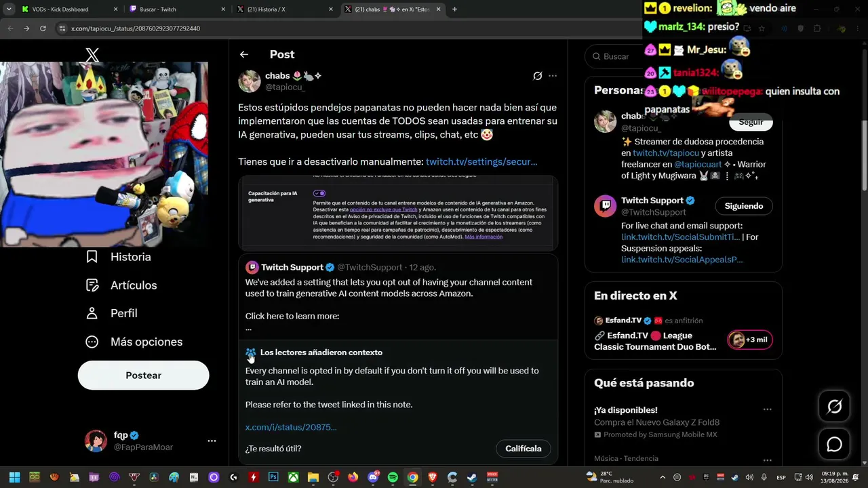Show hidden system tray icons
This screenshot has height=488, width=868.
coord(663,477)
